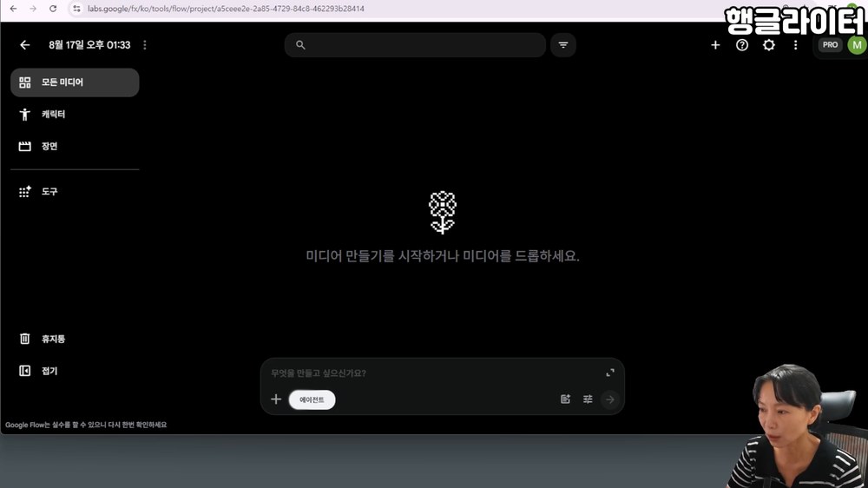Expand the prompt box to full size
868x488 pixels.
point(610,373)
